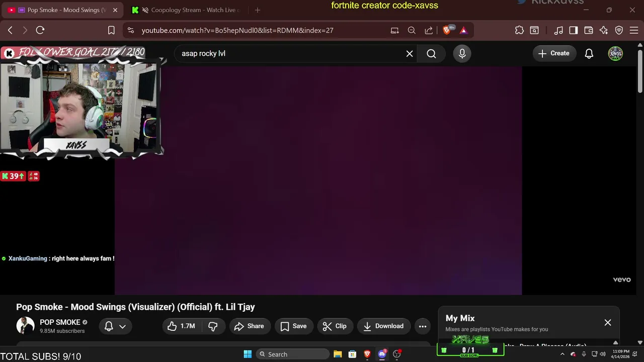This screenshot has height=362, width=644.
Task: Click the video title text
Action: tap(135, 307)
